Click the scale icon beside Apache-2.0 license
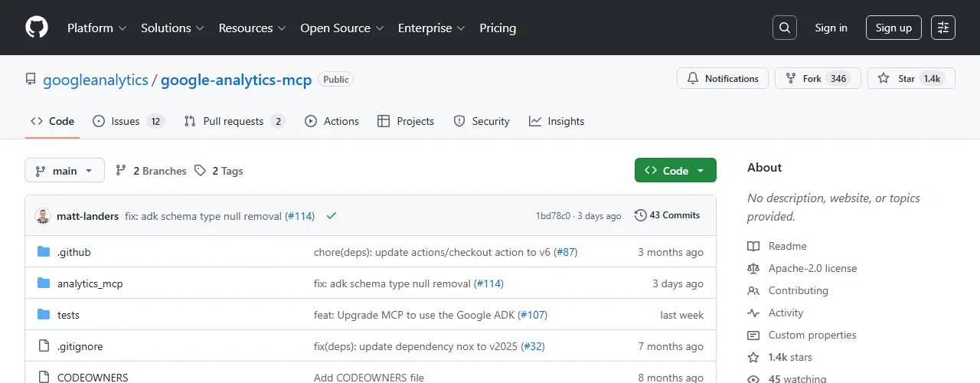980x383 pixels. pyautogui.click(x=753, y=268)
